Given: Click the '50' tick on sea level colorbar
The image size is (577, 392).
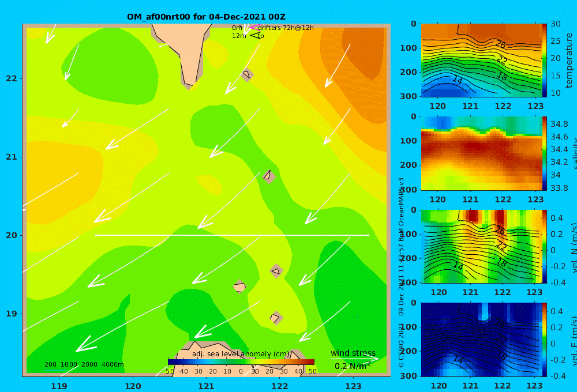Looking at the screenshot, I should [x=312, y=371].
